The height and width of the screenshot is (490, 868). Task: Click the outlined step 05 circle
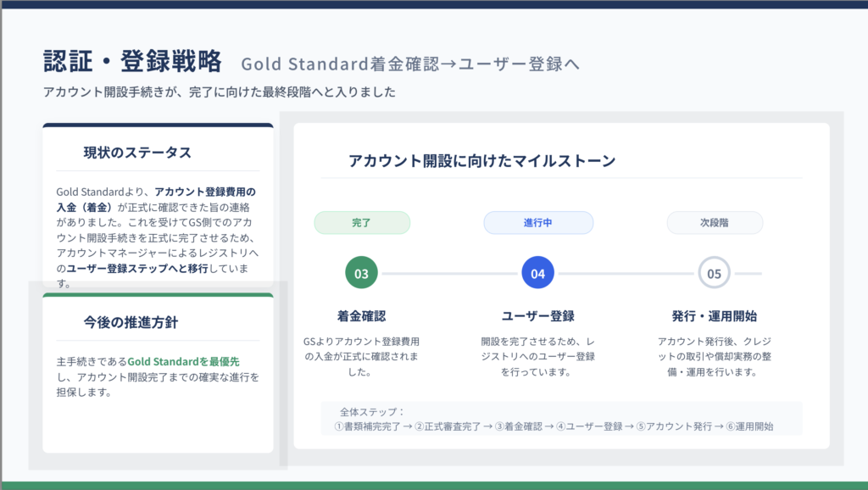pyautogui.click(x=714, y=272)
